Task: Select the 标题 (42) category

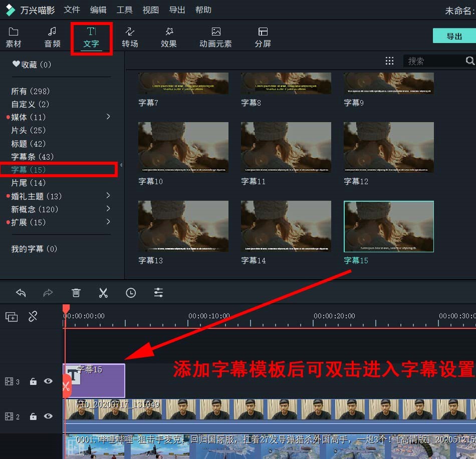Action: [28, 144]
